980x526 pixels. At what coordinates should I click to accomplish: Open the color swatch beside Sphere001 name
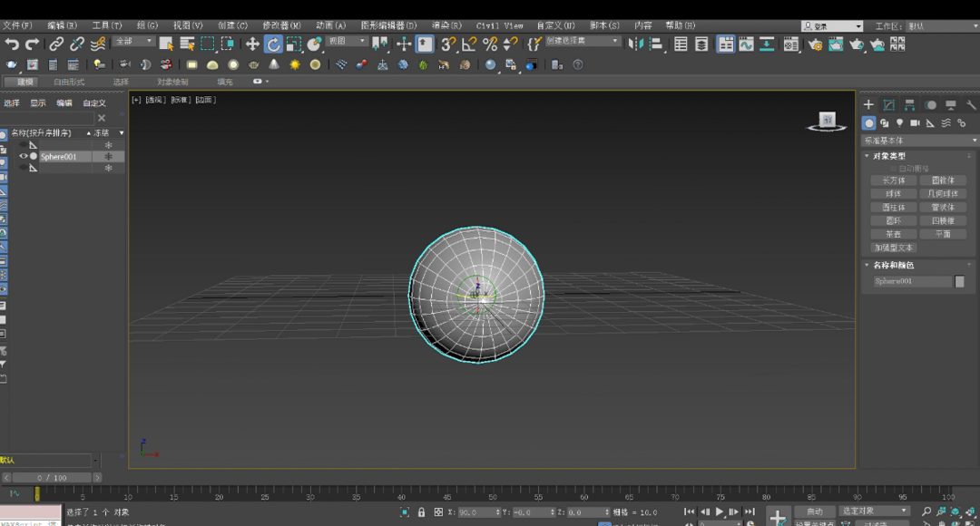pyautogui.click(x=960, y=281)
